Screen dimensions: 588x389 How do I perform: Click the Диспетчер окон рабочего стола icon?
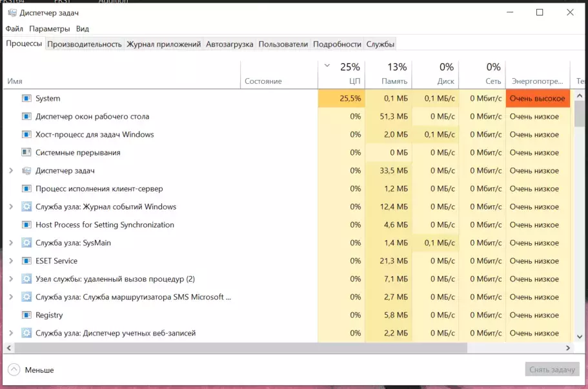[x=26, y=116]
